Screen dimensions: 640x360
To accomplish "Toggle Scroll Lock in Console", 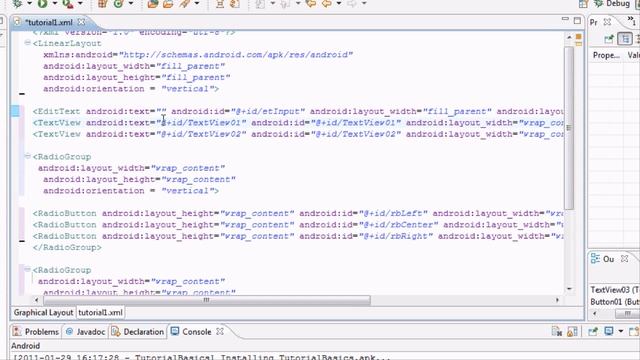I will tap(572, 331).
